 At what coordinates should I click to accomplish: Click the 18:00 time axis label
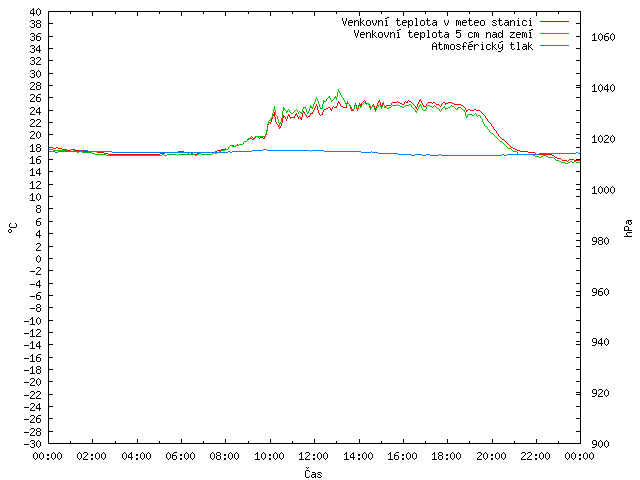pyautogui.click(x=447, y=456)
